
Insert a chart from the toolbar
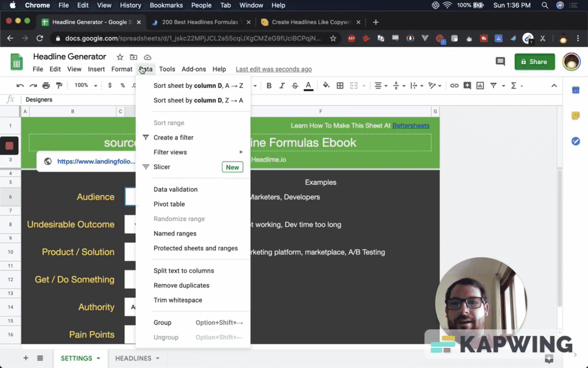[x=480, y=86]
